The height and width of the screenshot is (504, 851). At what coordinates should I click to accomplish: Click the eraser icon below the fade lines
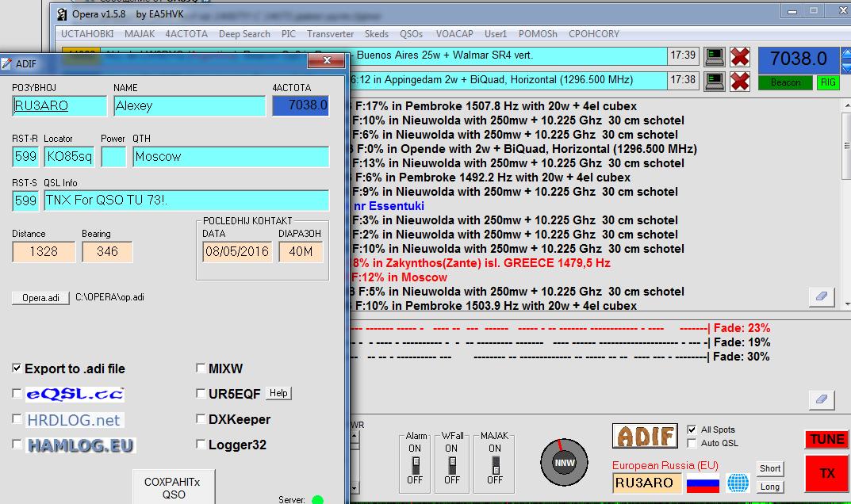click(821, 399)
